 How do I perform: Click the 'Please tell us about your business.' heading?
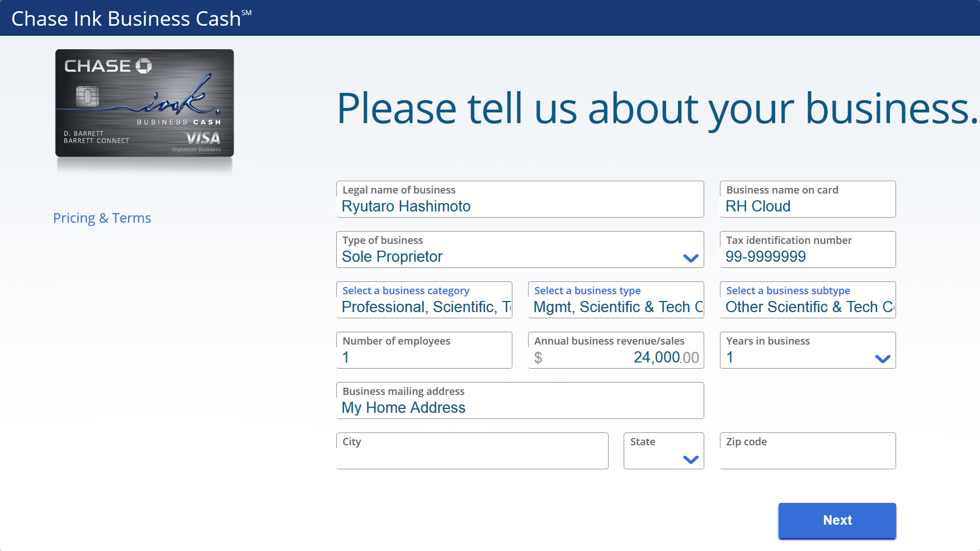[657, 109]
